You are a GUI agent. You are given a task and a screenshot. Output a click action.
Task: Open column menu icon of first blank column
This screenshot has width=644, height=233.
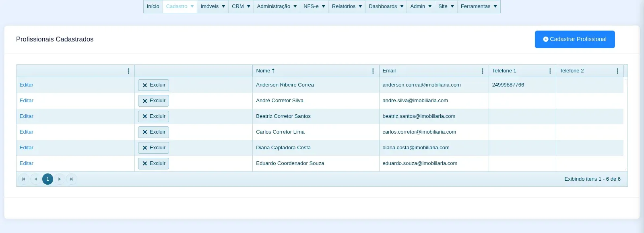click(x=128, y=71)
